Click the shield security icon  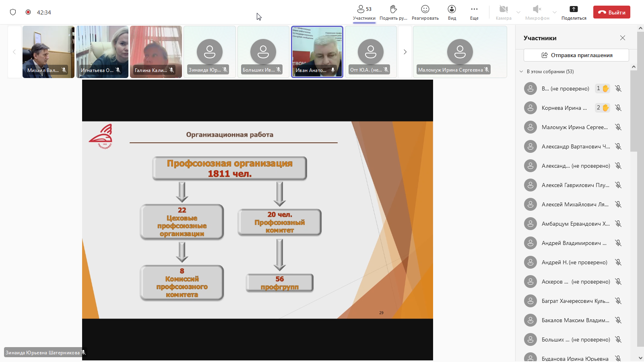(x=13, y=12)
